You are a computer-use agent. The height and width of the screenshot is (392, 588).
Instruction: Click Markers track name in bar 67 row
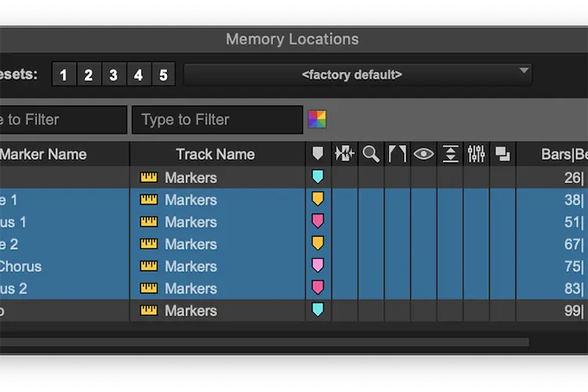[191, 244]
